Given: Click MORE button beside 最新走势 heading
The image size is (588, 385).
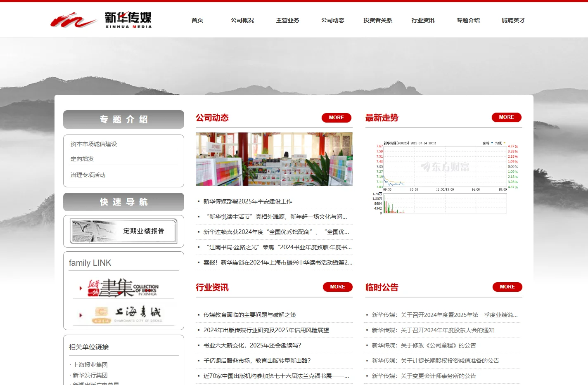Looking at the screenshot, I should 507,117.
